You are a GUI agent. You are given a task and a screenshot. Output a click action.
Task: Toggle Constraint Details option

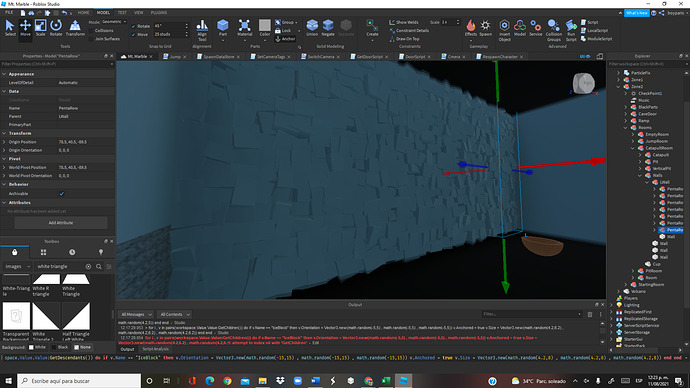pyautogui.click(x=409, y=30)
